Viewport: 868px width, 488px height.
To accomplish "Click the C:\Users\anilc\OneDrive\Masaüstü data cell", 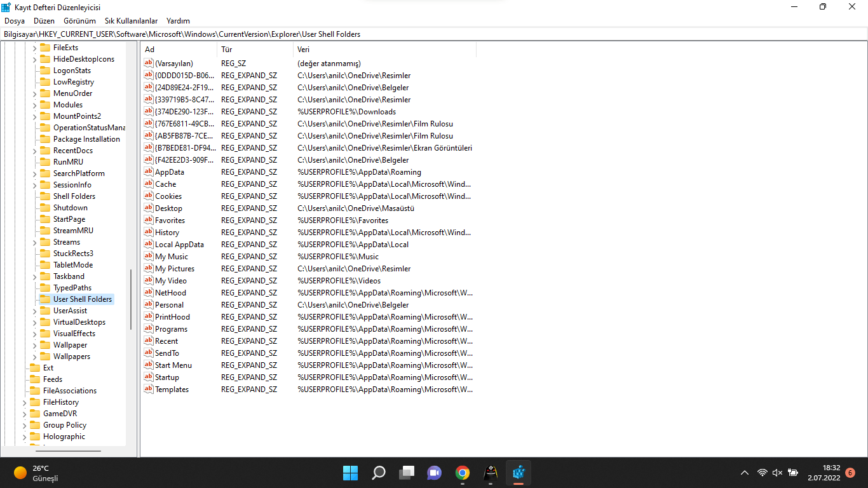I will (356, 208).
